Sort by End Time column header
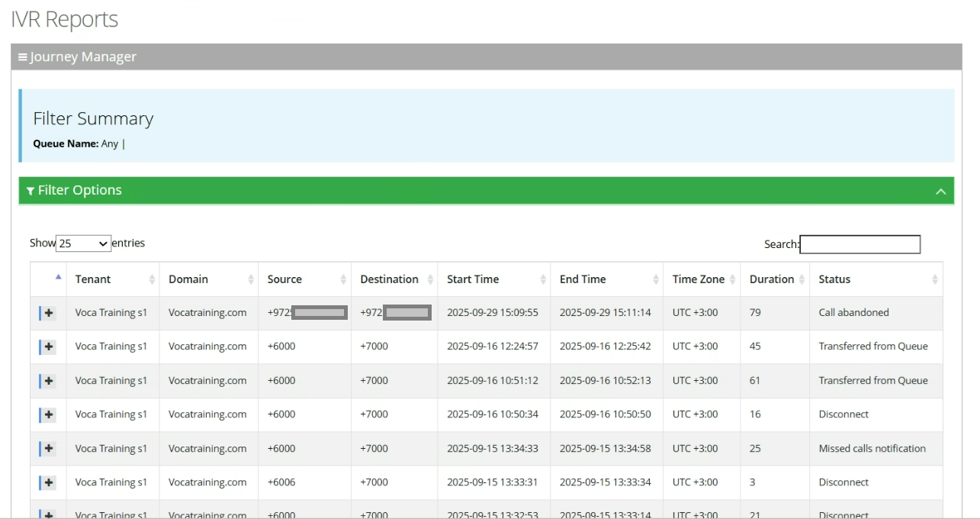 tap(606, 279)
